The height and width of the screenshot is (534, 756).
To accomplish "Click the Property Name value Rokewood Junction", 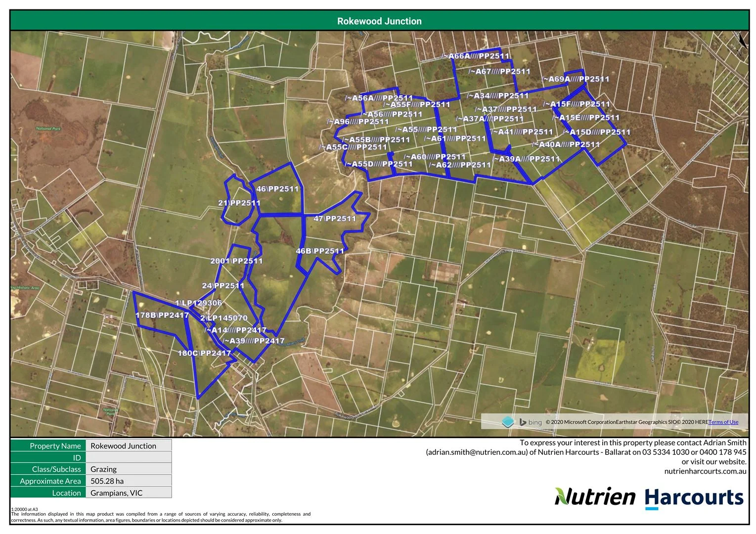I will pyautogui.click(x=123, y=445).
